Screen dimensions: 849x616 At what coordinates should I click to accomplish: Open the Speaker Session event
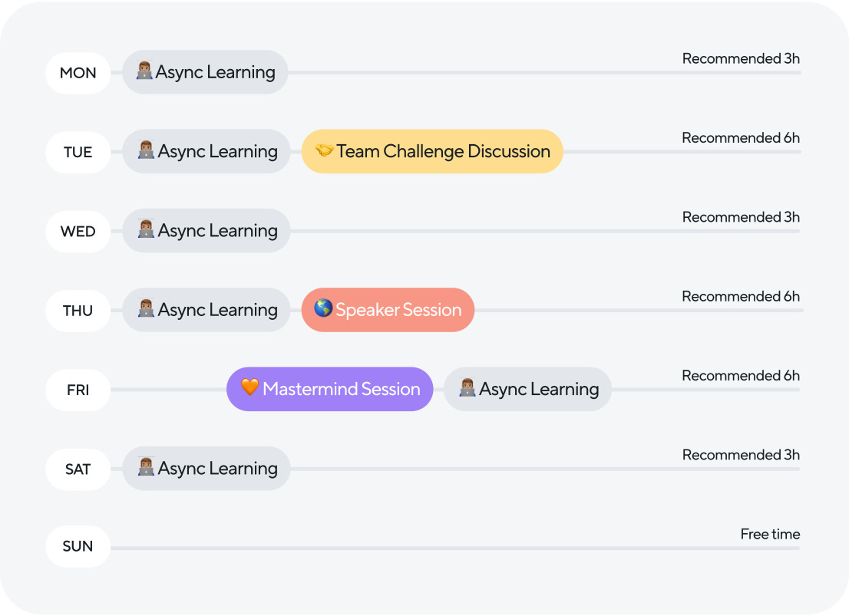[388, 310]
